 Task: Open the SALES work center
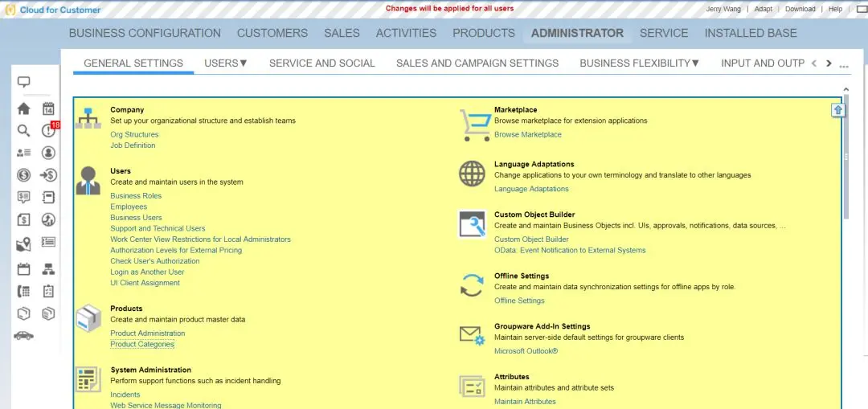pos(342,33)
